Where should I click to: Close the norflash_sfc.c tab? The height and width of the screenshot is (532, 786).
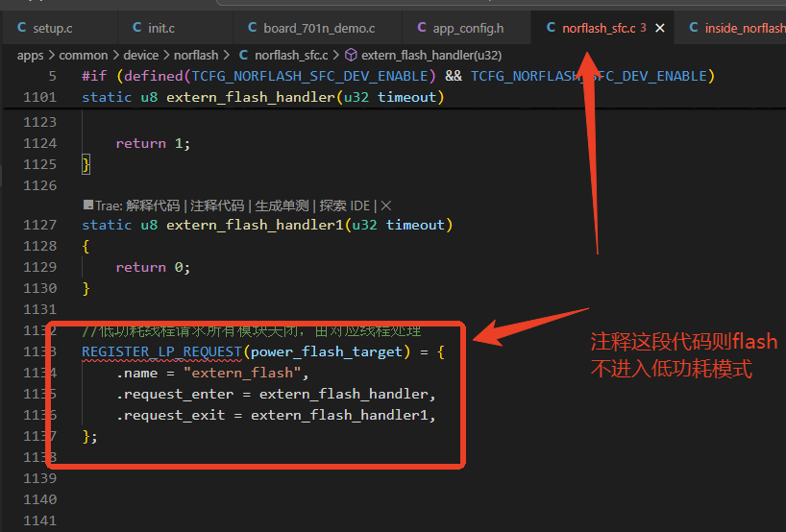tap(660, 29)
